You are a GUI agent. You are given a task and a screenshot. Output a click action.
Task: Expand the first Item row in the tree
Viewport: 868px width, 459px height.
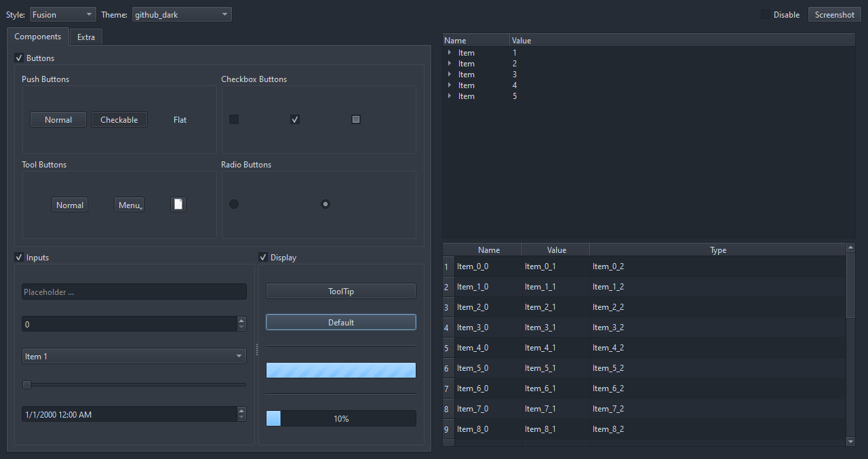pyautogui.click(x=450, y=52)
